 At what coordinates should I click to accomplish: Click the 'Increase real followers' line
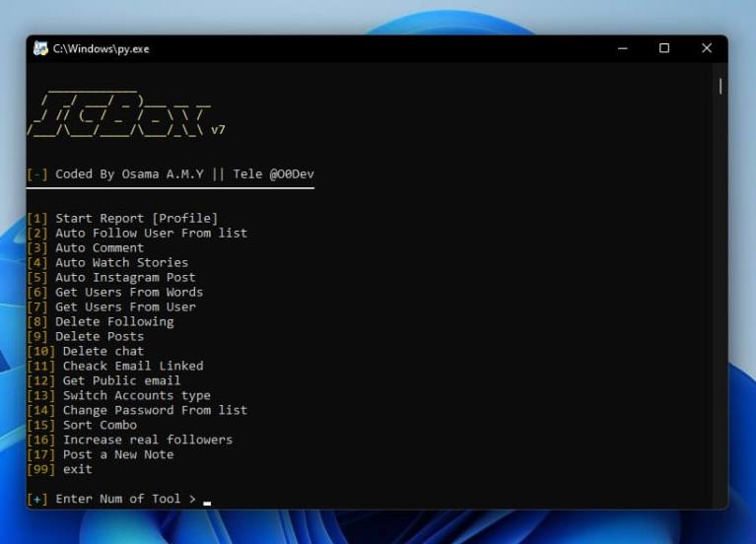[x=130, y=440]
